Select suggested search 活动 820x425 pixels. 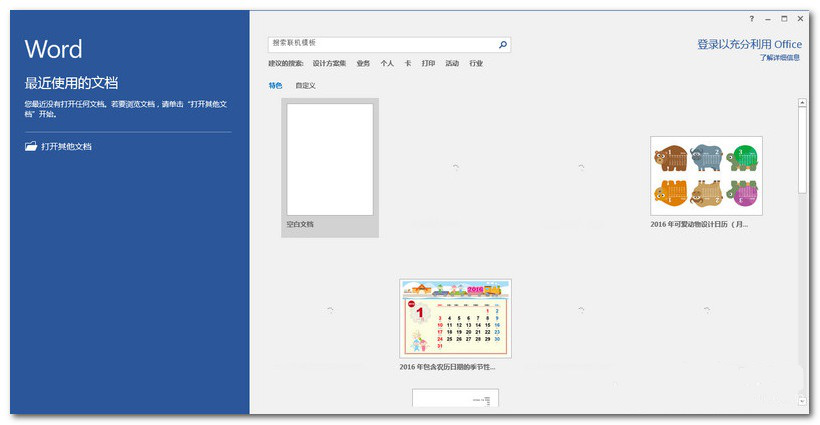pyautogui.click(x=452, y=63)
